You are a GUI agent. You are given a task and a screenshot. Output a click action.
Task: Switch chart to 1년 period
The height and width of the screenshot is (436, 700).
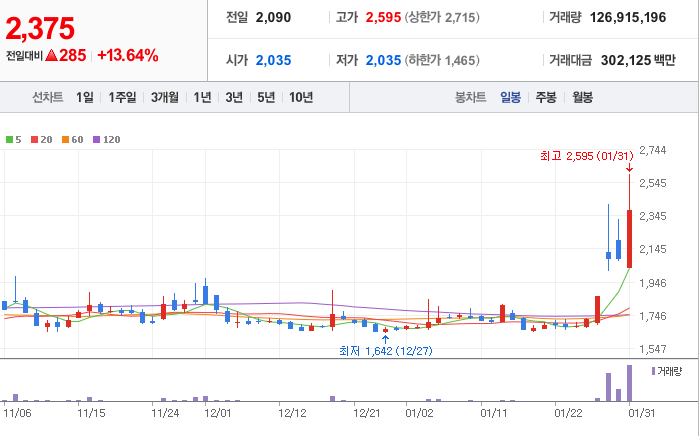202,97
